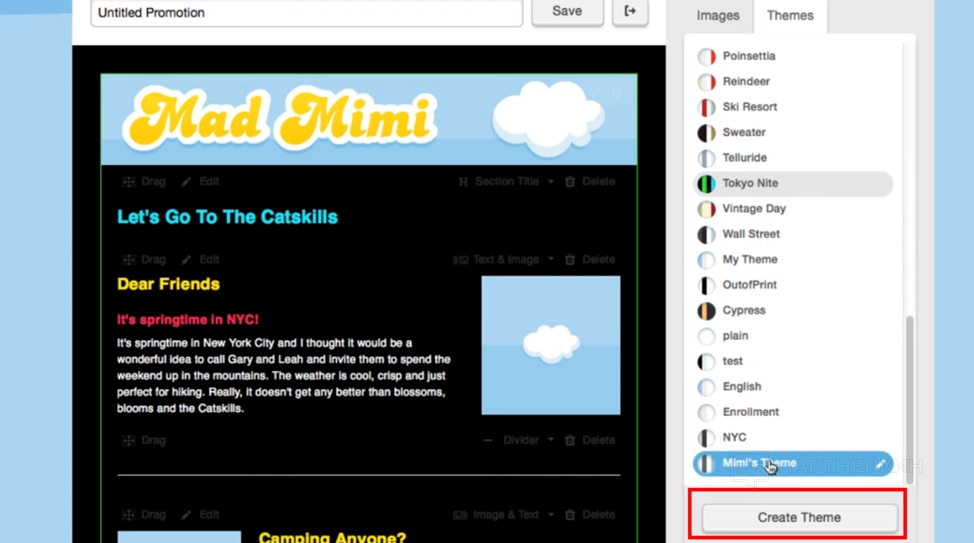The image size is (974, 543).
Task: Click the Cypress orange swatch icon
Action: click(706, 311)
